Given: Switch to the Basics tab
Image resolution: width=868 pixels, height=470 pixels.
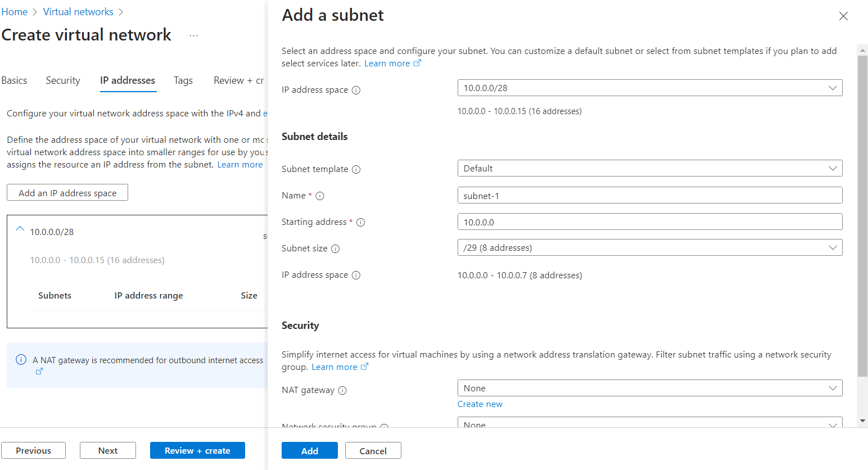Looking at the screenshot, I should click(x=14, y=80).
